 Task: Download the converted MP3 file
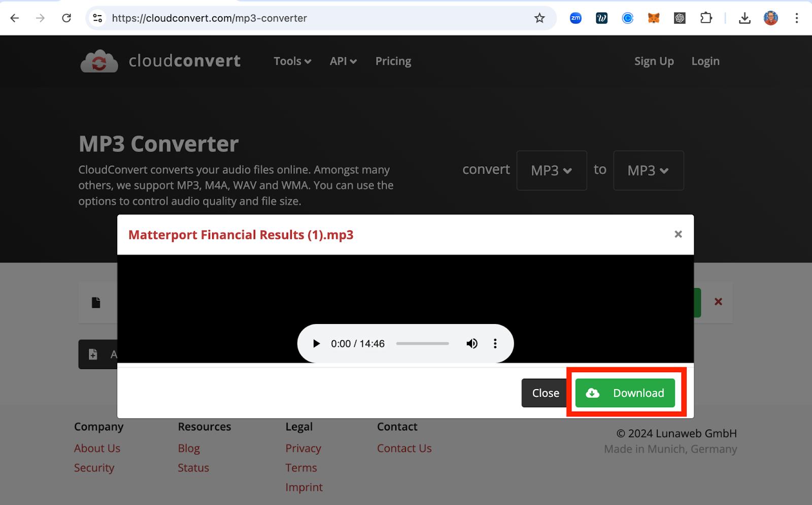pos(625,393)
